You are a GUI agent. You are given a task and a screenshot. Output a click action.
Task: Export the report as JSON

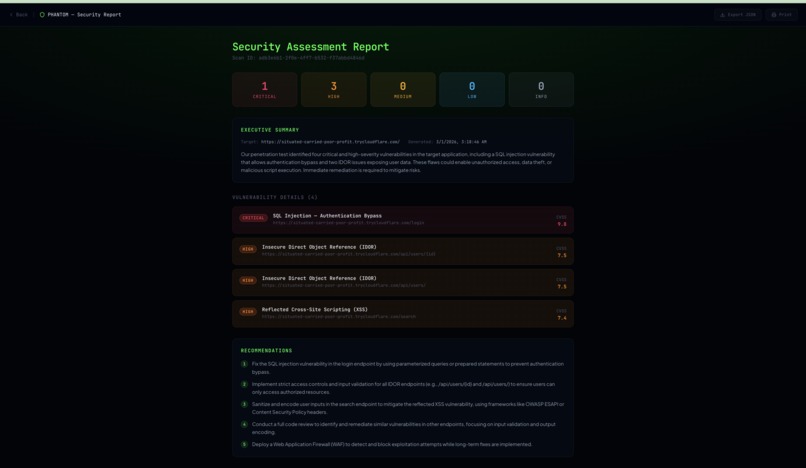point(738,15)
